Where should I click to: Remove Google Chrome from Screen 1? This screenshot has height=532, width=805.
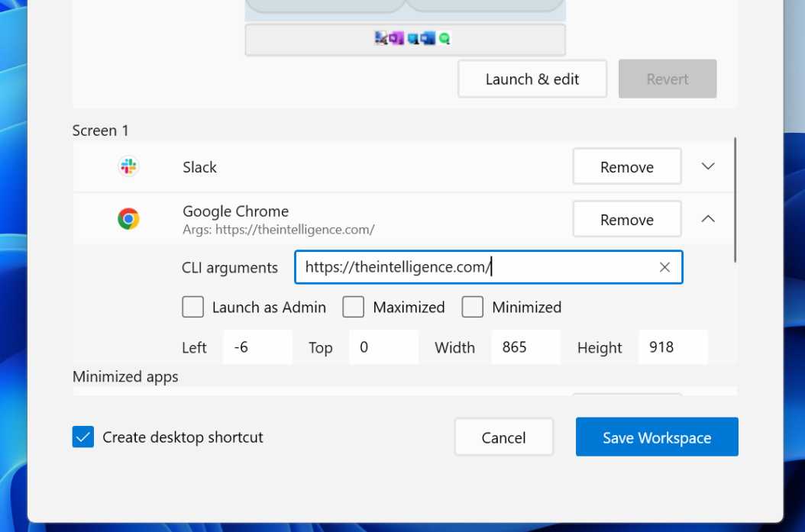click(626, 219)
